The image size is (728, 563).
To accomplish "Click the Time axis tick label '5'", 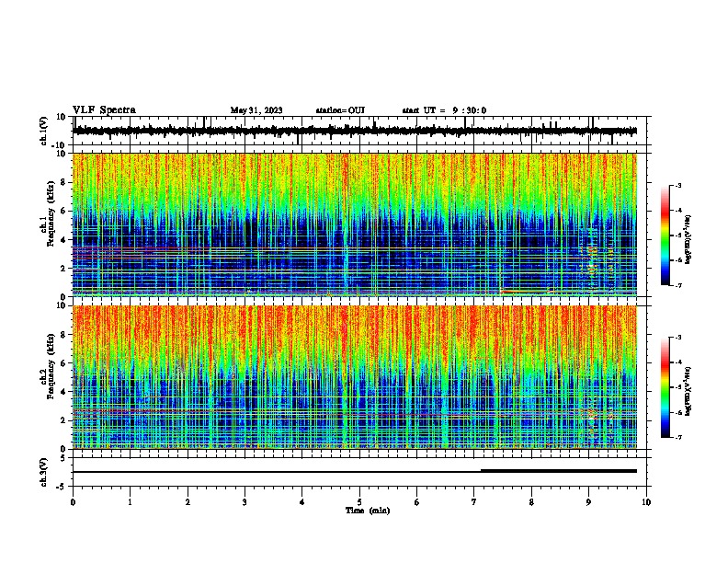I will click(x=359, y=502).
